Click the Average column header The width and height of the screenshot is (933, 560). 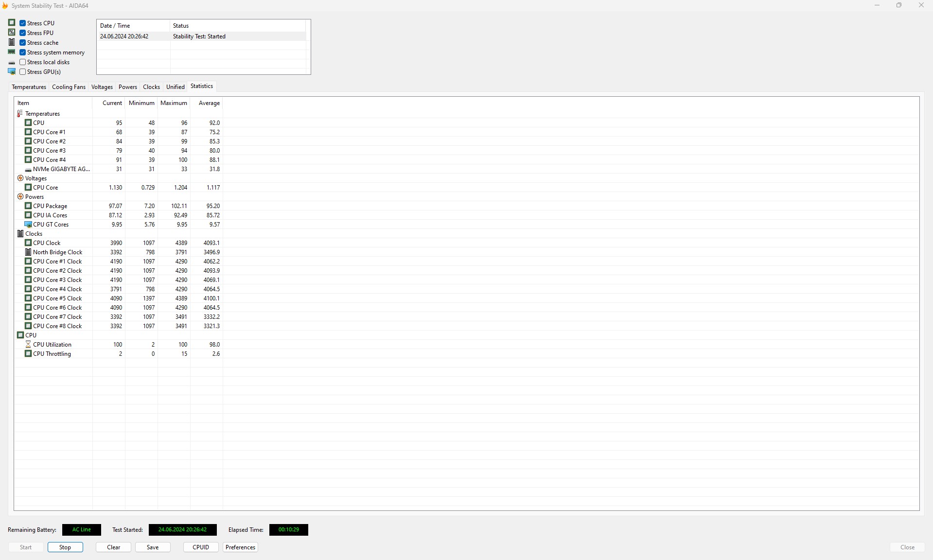click(x=206, y=103)
